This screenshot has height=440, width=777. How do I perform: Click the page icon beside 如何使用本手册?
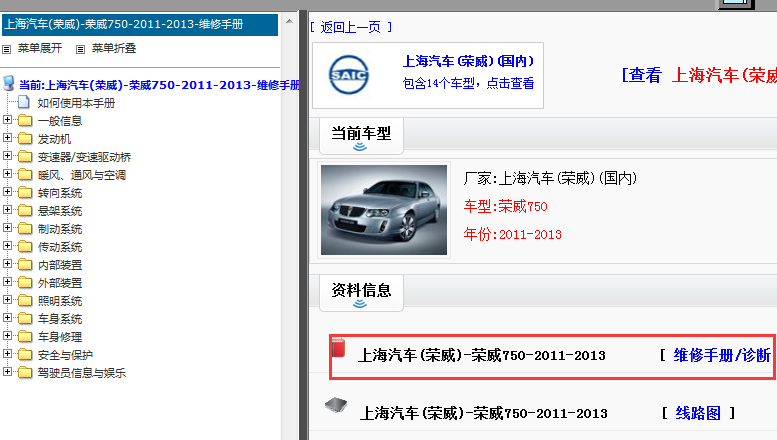(23, 103)
